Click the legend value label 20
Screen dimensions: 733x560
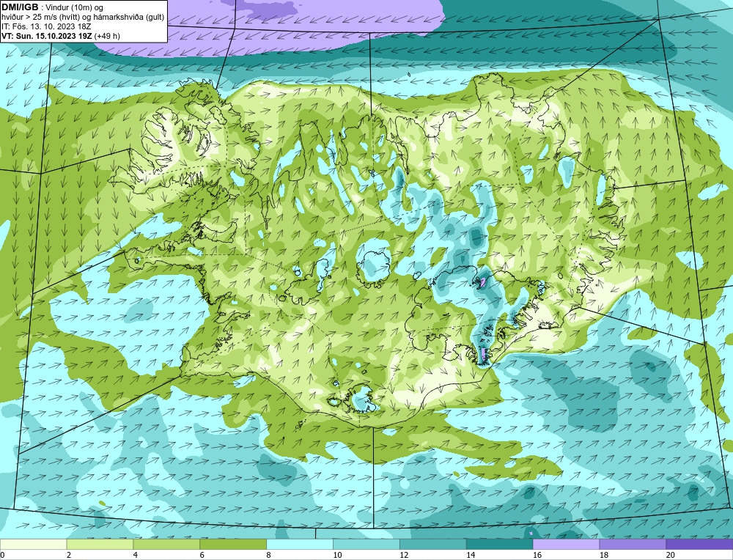coord(671,555)
